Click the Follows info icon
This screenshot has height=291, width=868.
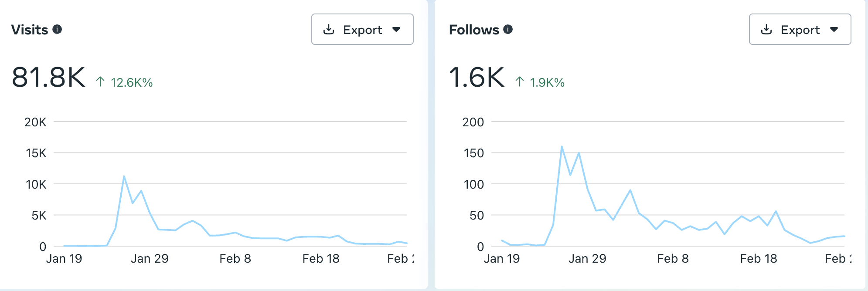pyautogui.click(x=508, y=29)
